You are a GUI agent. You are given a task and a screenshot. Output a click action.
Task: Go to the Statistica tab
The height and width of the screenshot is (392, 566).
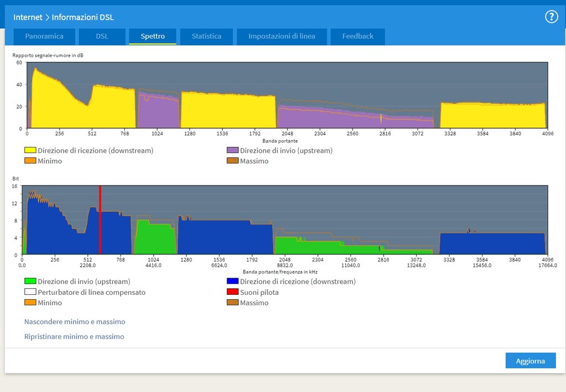click(206, 36)
